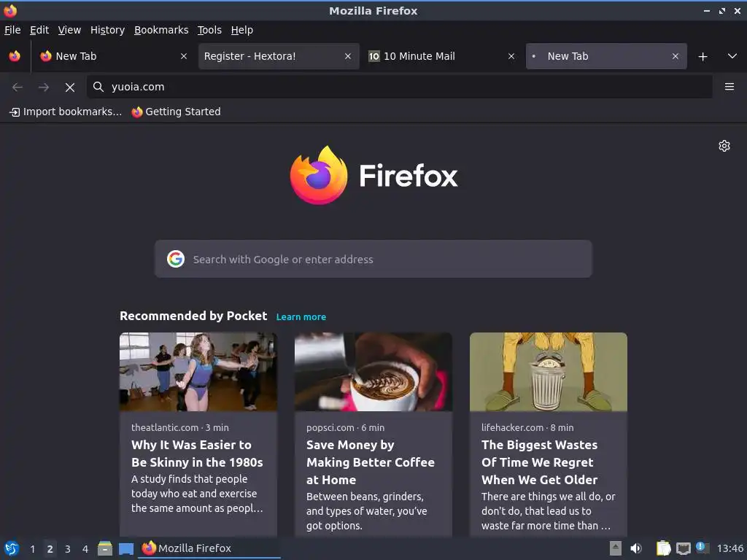
Task: Go back with the back arrow
Action: (x=18, y=87)
